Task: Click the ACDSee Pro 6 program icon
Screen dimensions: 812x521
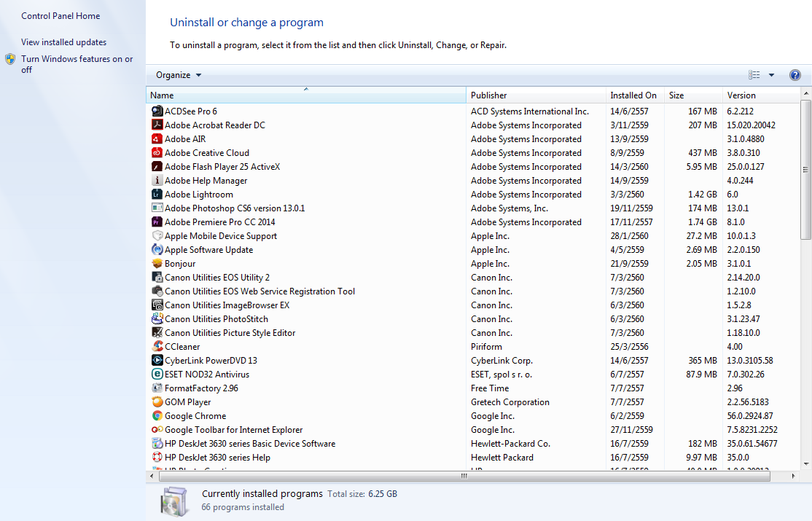Action: [x=157, y=111]
